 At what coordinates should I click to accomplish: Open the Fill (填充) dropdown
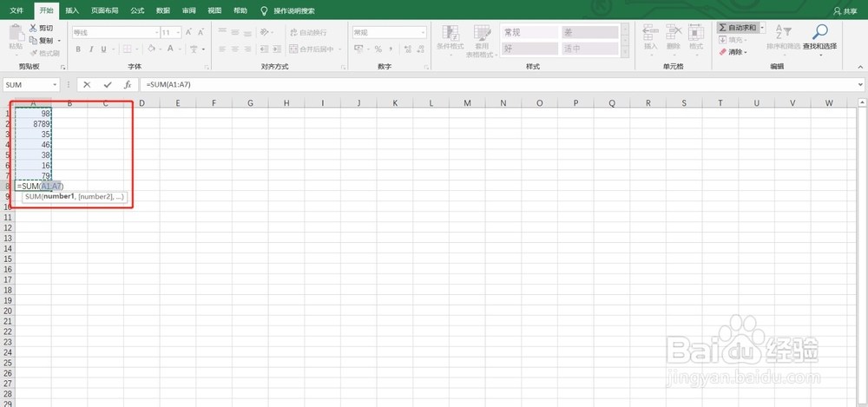tap(733, 40)
